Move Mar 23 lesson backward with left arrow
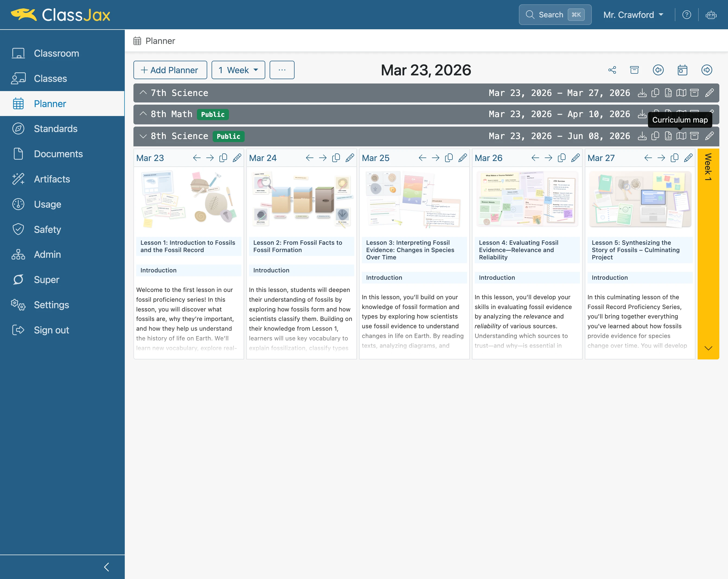This screenshot has width=728, height=579. click(197, 158)
